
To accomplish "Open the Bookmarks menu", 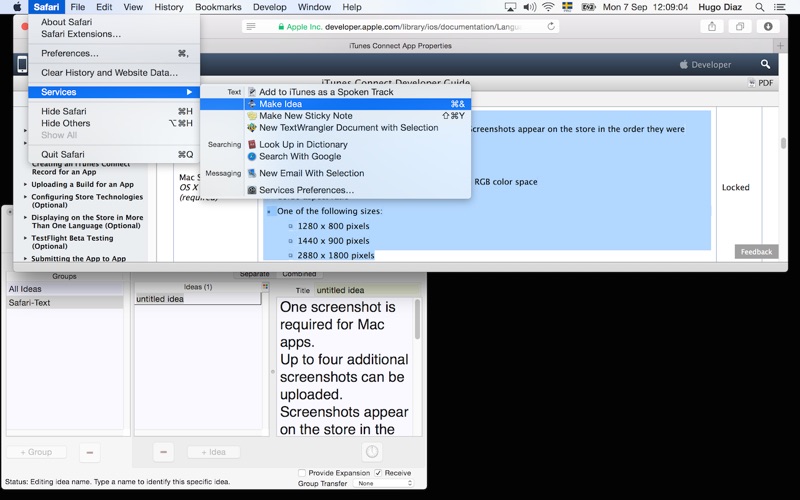I will point(218,7).
